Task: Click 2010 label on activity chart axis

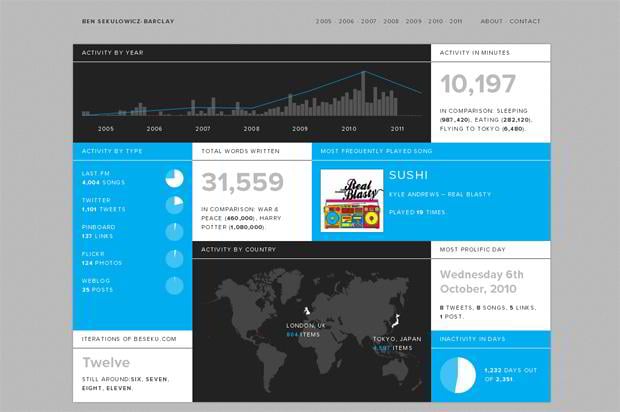Action: pyautogui.click(x=349, y=129)
